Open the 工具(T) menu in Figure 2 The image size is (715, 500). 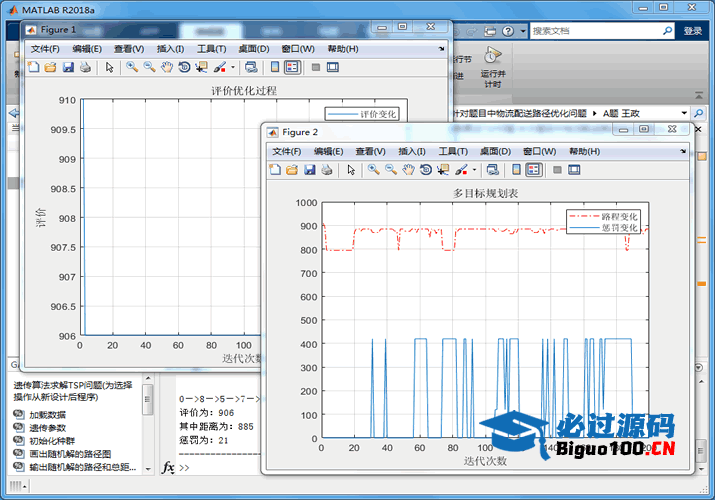click(453, 151)
